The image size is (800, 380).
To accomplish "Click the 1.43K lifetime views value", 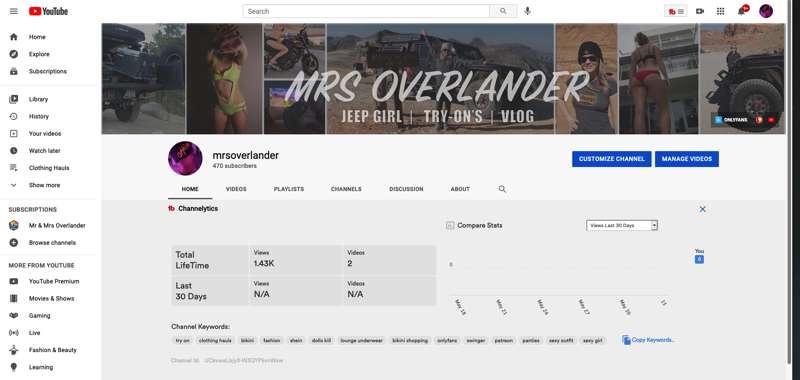I will click(x=264, y=264).
